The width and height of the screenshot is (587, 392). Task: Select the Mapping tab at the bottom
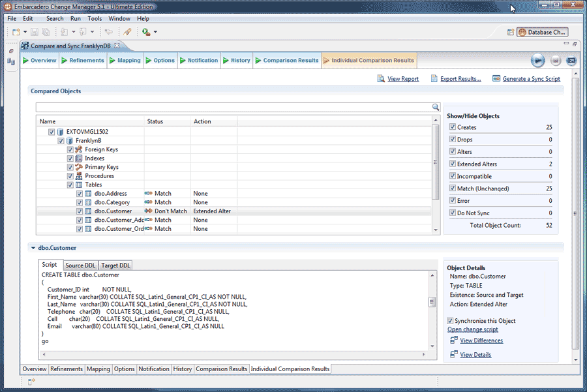pyautogui.click(x=98, y=369)
